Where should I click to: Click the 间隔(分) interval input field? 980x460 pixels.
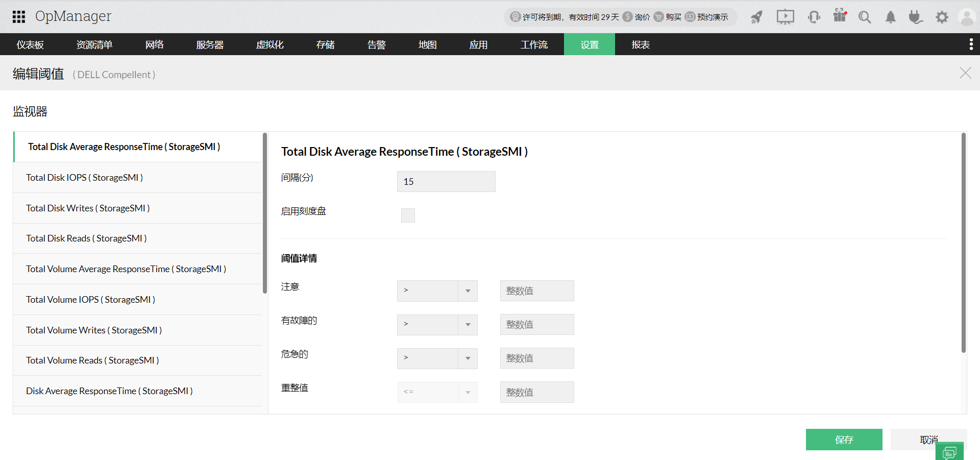coord(446,181)
